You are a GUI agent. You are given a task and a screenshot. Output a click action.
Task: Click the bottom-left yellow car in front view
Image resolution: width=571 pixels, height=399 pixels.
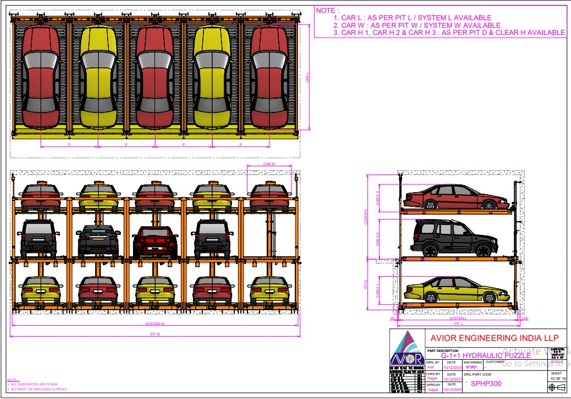[41, 290]
